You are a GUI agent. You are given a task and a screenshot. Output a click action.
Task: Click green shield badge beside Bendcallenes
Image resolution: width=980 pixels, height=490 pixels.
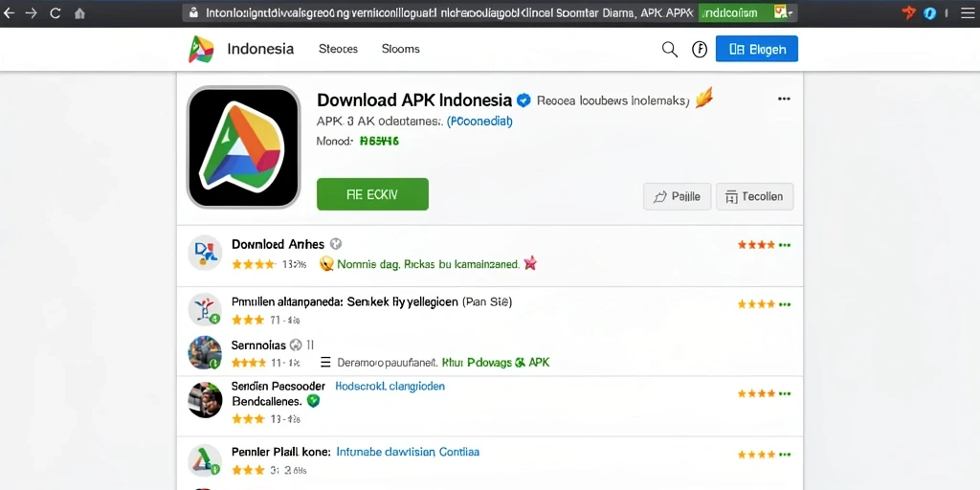click(314, 401)
